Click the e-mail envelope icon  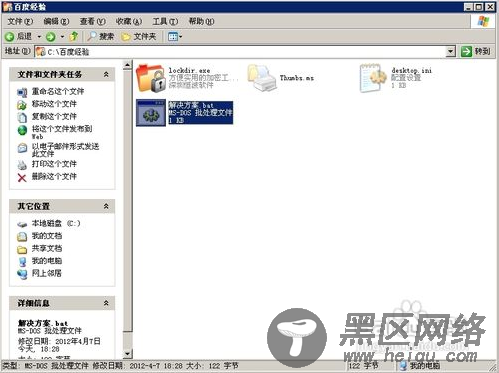pos(22,148)
